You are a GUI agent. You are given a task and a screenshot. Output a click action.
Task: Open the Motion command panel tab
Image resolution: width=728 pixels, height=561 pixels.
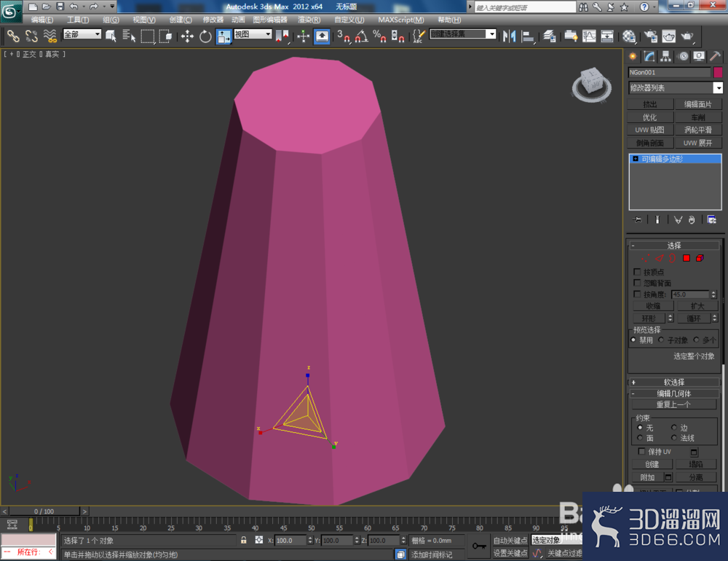pos(683,56)
